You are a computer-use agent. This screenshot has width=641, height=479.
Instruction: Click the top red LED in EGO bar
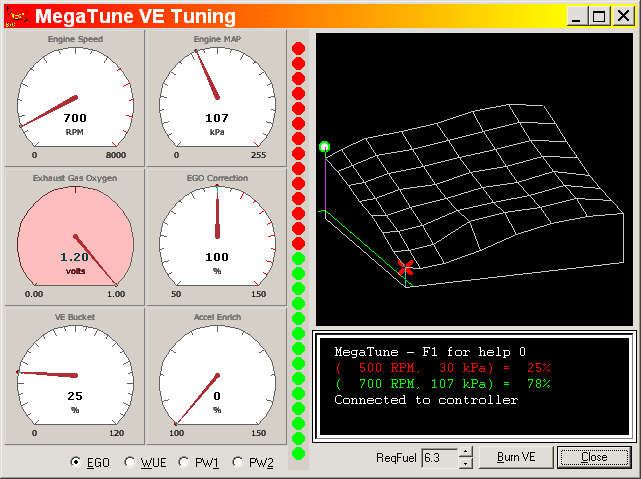tap(297, 48)
